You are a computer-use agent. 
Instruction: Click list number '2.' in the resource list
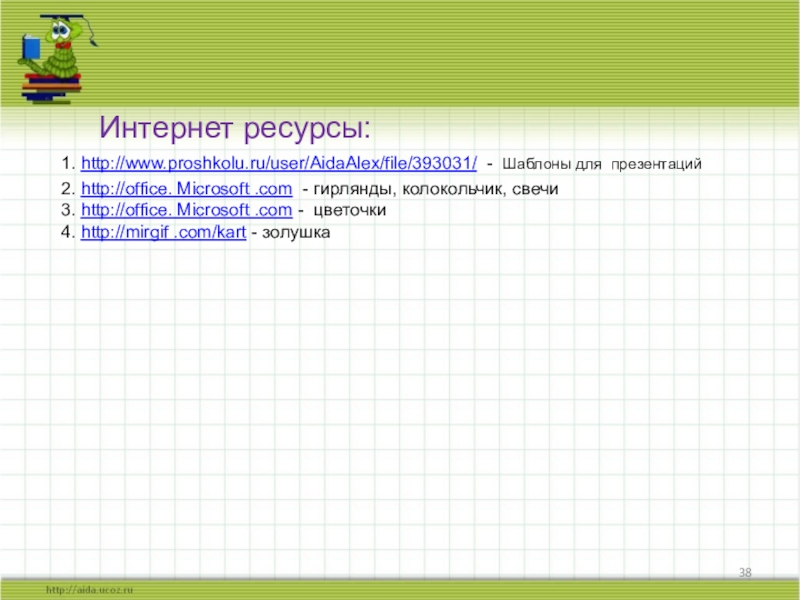pyautogui.click(x=67, y=189)
